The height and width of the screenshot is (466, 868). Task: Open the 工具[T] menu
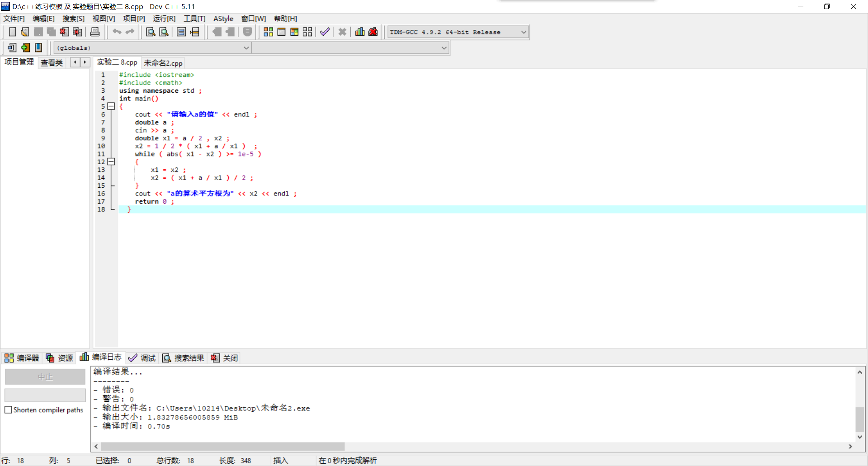click(x=194, y=19)
